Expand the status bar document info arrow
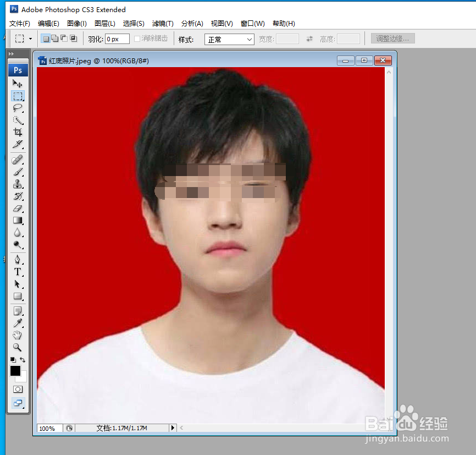The width and height of the screenshot is (476, 455). pyautogui.click(x=174, y=428)
